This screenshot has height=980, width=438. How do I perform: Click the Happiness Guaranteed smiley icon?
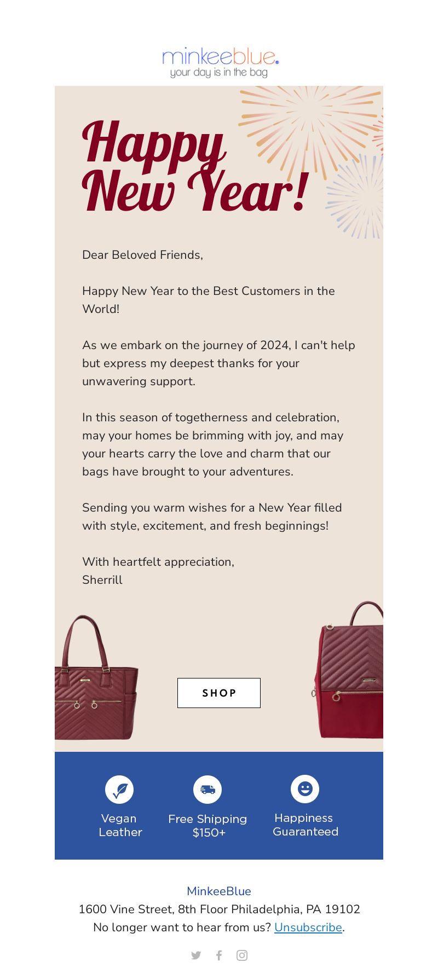[305, 789]
